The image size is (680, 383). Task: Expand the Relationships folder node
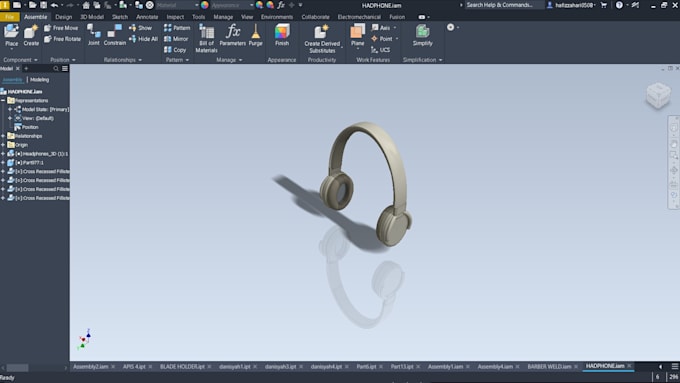click(3, 136)
